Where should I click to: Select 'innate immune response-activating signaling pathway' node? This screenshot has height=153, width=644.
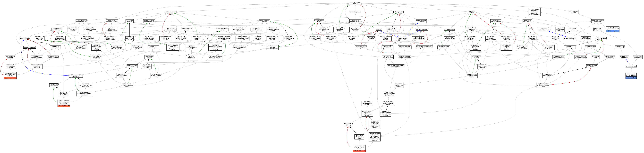pos(389,94)
